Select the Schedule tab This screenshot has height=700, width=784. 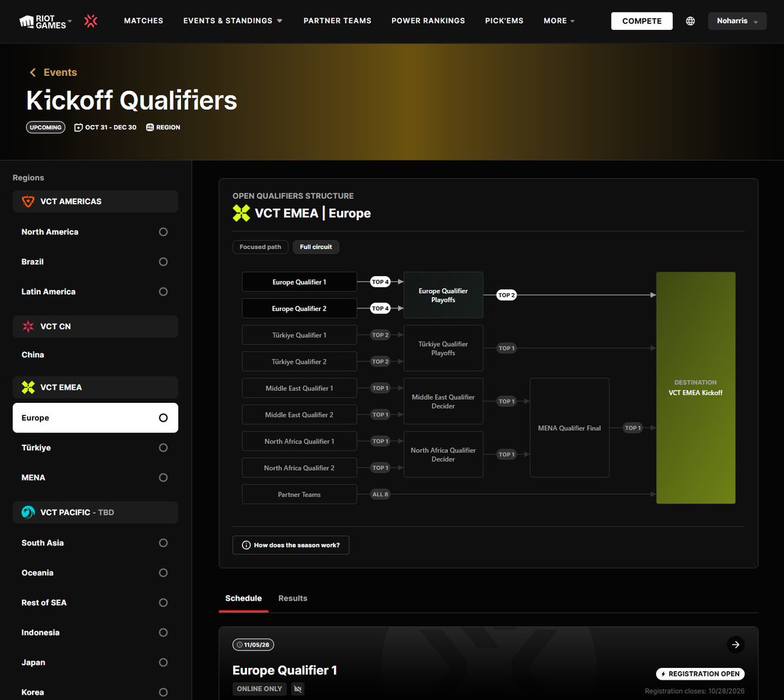click(244, 598)
